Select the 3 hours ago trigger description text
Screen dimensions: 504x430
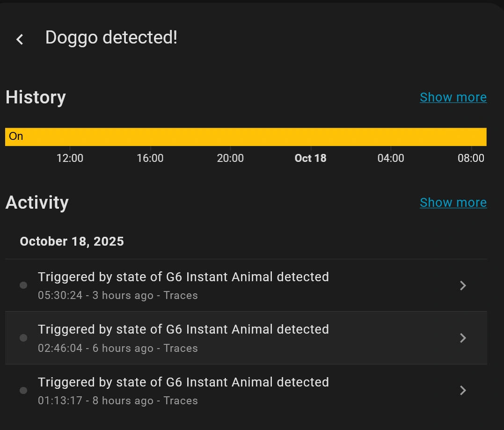(183, 277)
